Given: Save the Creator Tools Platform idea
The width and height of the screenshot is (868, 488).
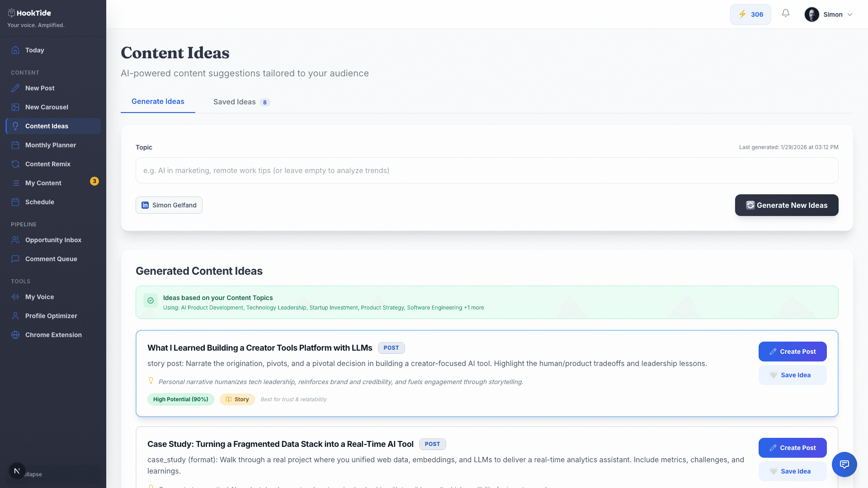Looking at the screenshot, I should [x=793, y=375].
